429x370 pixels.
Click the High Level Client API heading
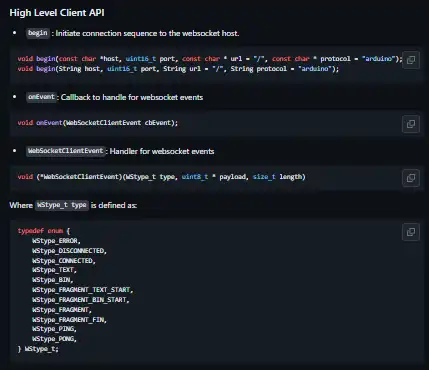pyautogui.click(x=57, y=13)
